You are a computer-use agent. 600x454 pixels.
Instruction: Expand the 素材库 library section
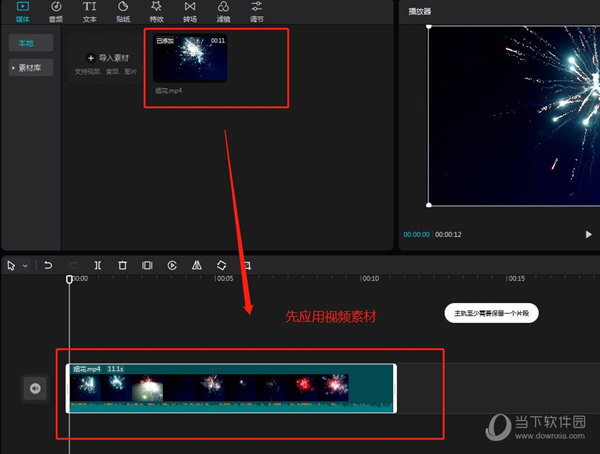[x=30, y=67]
